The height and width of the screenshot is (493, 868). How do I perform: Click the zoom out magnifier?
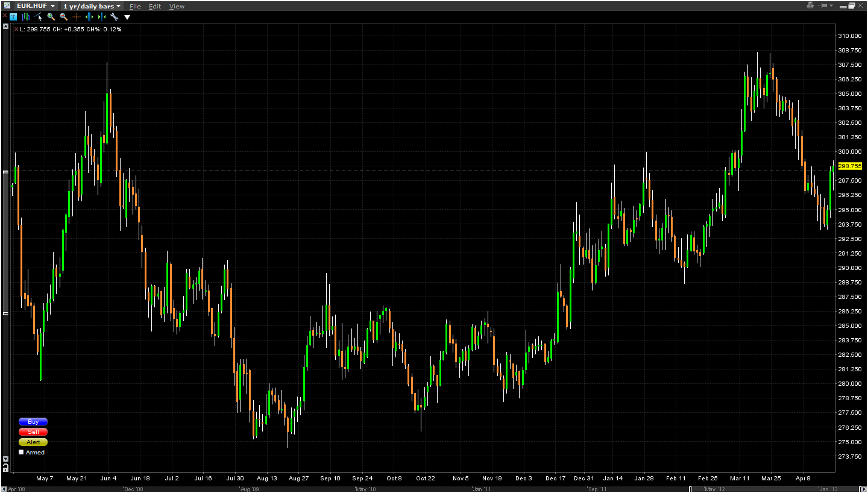coord(64,17)
